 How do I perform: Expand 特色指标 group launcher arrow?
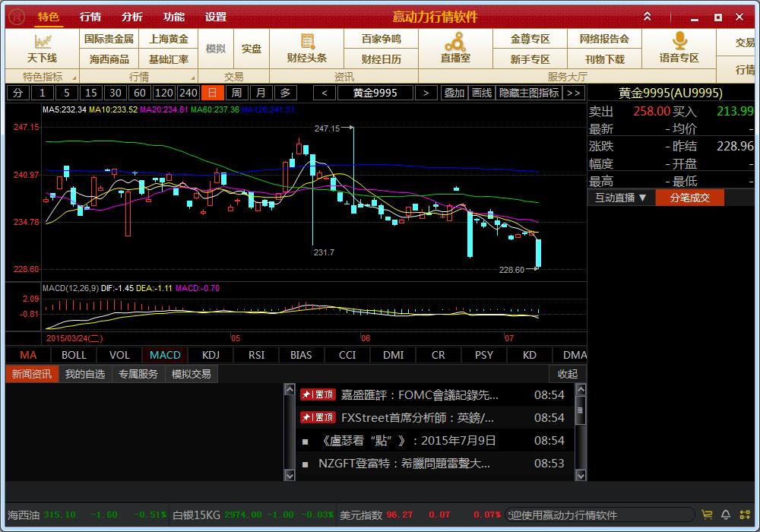[74, 78]
